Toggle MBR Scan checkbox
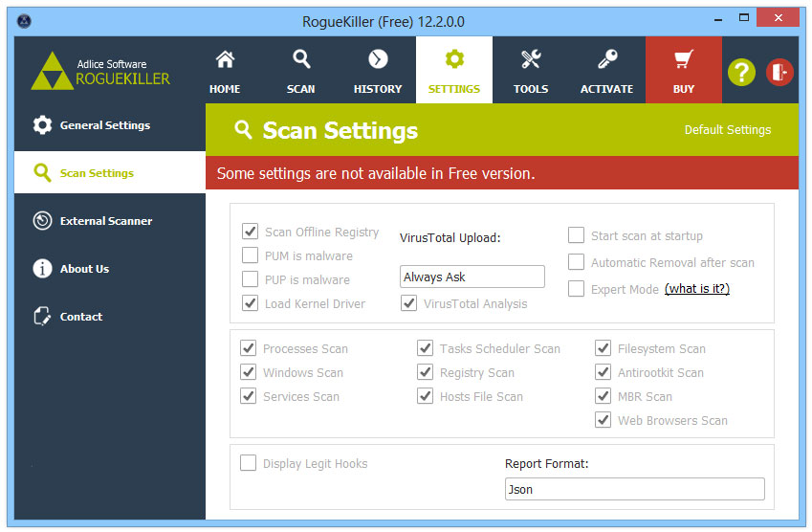The height and width of the screenshot is (532, 812). (603, 396)
